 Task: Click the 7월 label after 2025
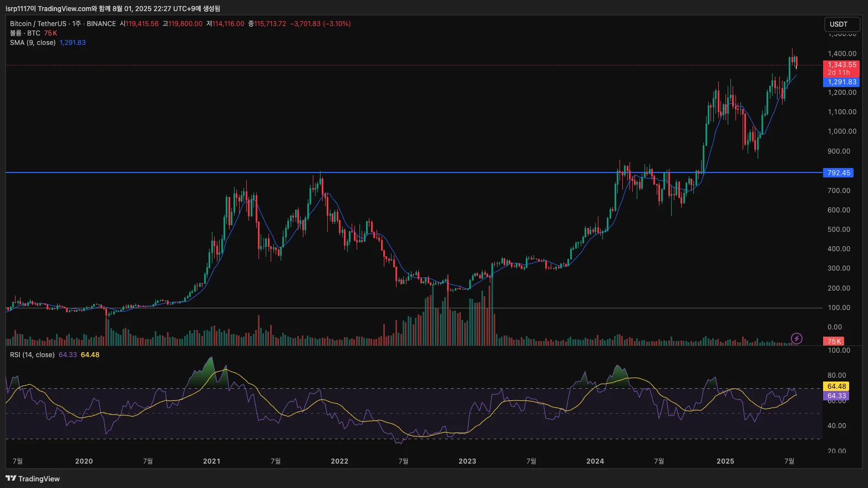click(789, 461)
